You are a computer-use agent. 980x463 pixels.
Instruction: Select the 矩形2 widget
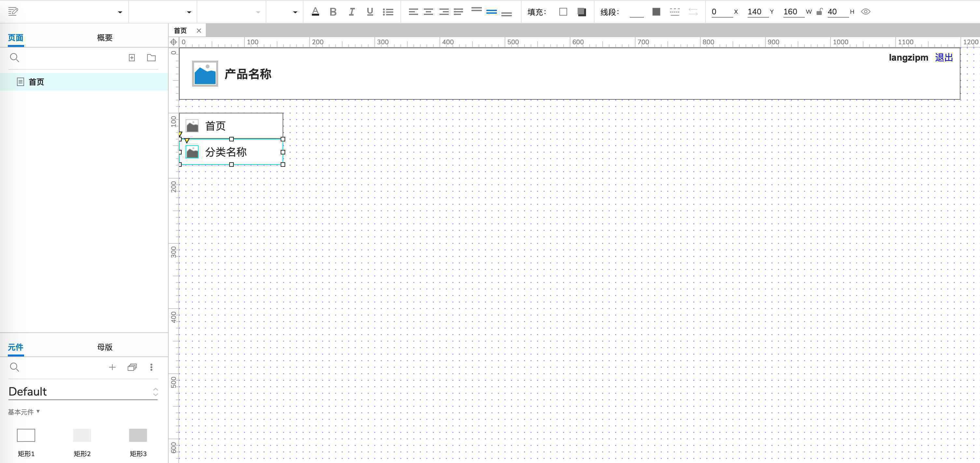click(x=82, y=442)
